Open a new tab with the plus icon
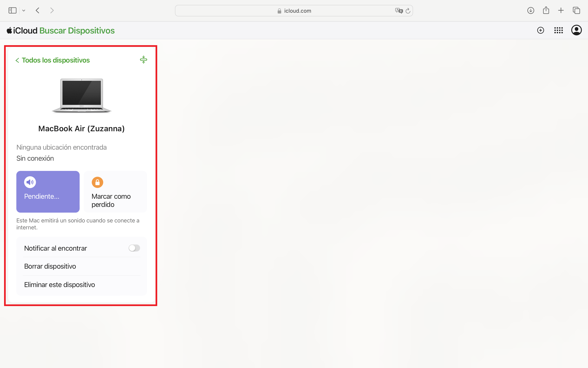 pos(561,10)
